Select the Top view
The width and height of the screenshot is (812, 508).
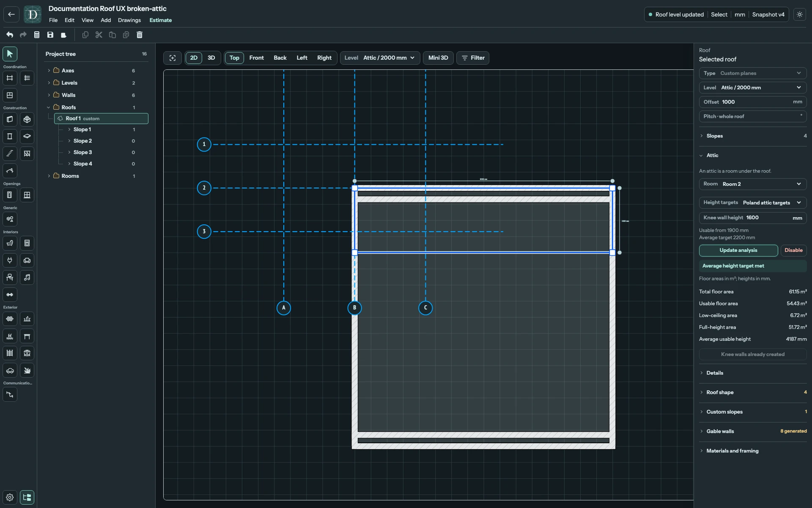234,58
